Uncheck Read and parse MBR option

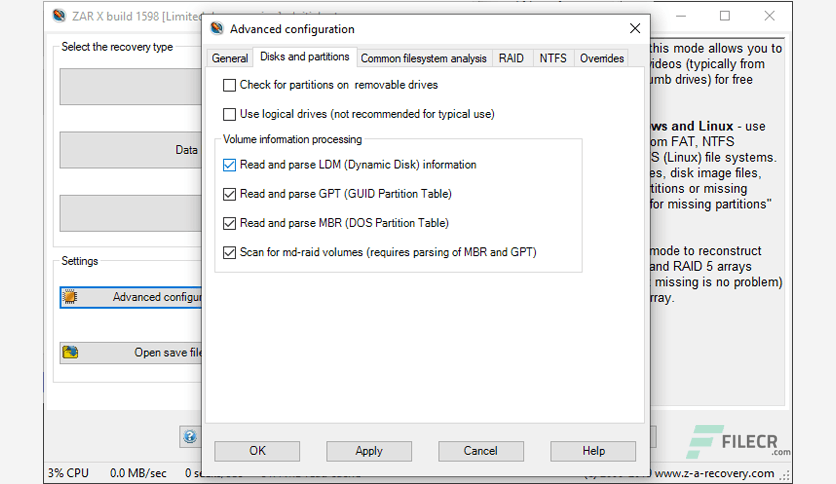click(x=229, y=223)
